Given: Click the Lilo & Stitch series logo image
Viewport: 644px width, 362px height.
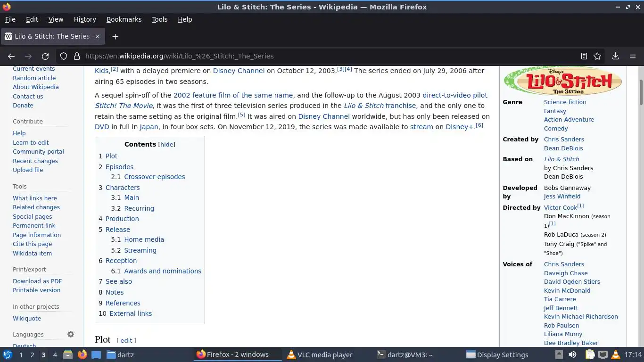Looking at the screenshot, I should click(563, 81).
